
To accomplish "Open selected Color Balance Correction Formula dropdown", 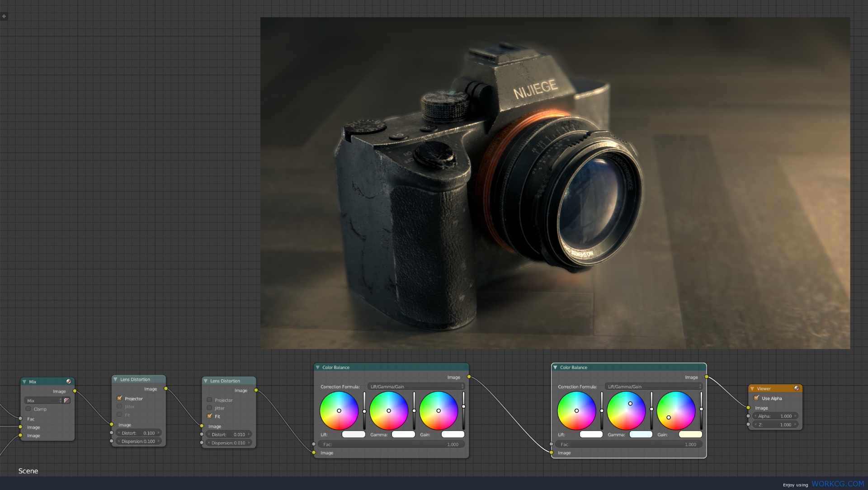I will pos(654,386).
